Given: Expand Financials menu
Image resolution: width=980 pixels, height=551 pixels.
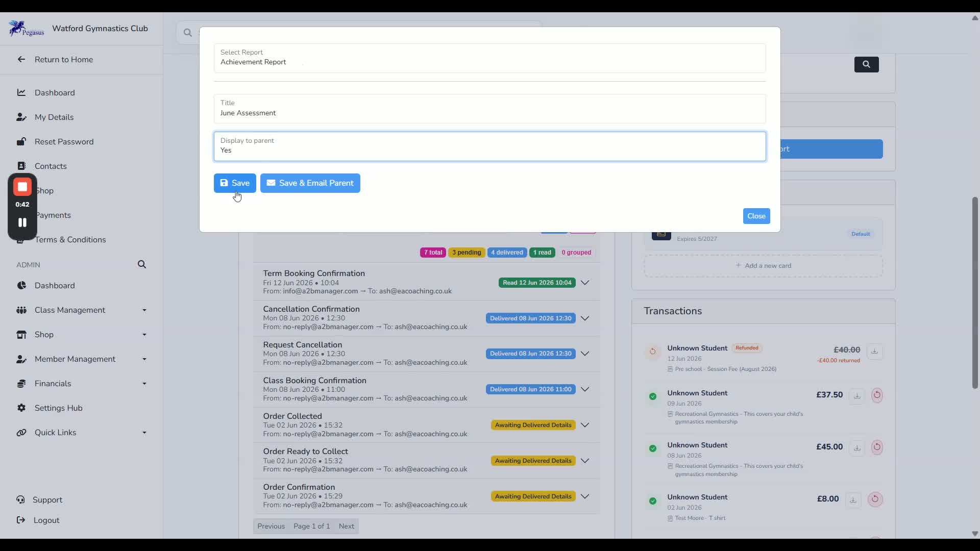Looking at the screenshot, I should click(x=82, y=384).
